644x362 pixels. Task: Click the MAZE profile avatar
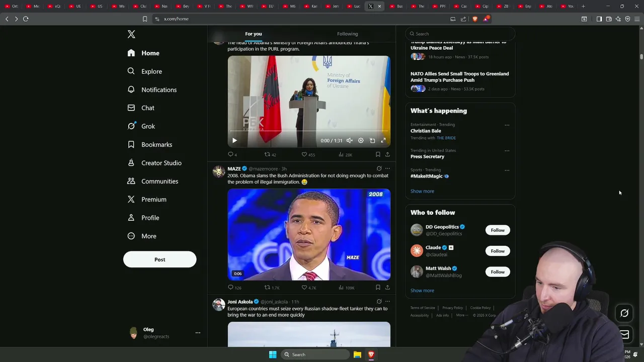tap(218, 172)
